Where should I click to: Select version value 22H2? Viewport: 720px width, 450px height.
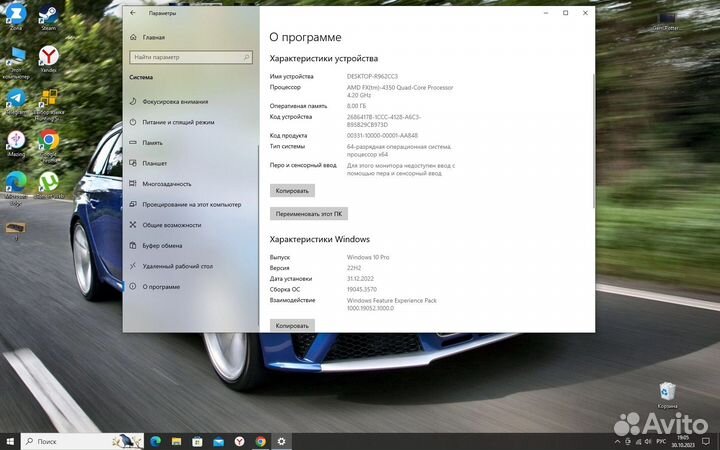point(354,268)
